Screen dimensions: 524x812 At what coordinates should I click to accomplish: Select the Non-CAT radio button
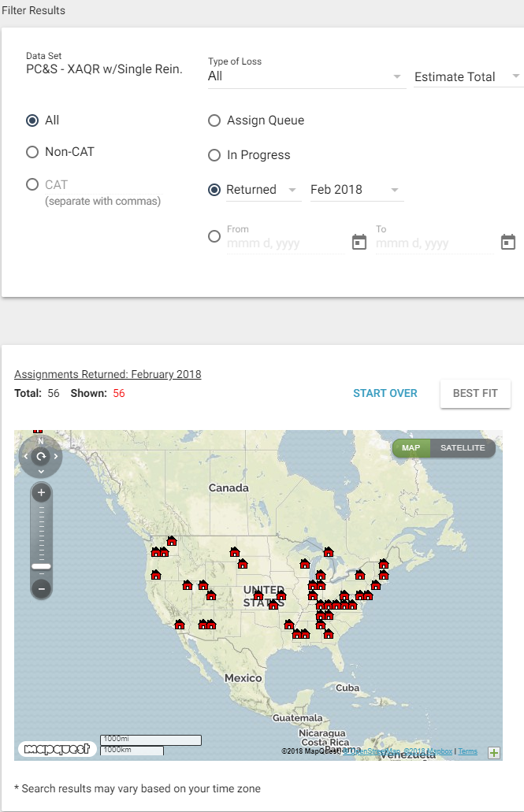(x=32, y=152)
